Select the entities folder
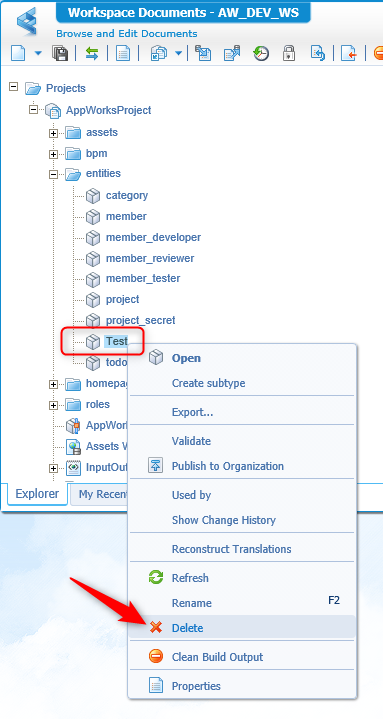The width and height of the screenshot is (383, 719). [x=104, y=173]
